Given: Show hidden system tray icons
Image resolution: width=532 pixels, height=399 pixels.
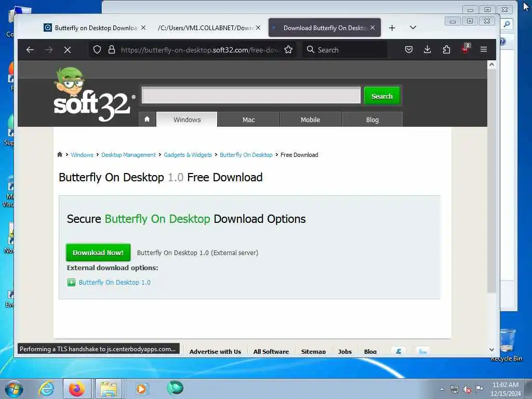Looking at the screenshot, I should pos(442,389).
